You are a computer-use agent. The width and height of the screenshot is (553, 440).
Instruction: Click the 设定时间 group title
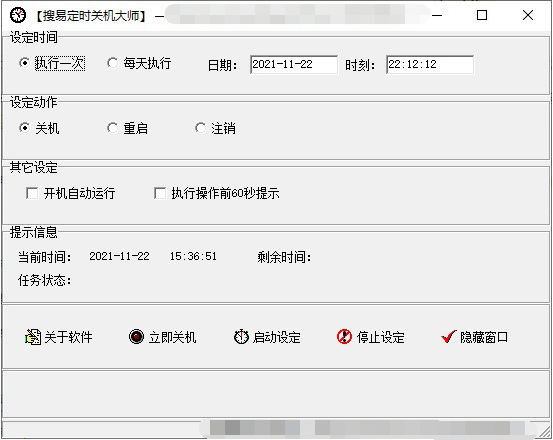[34, 37]
